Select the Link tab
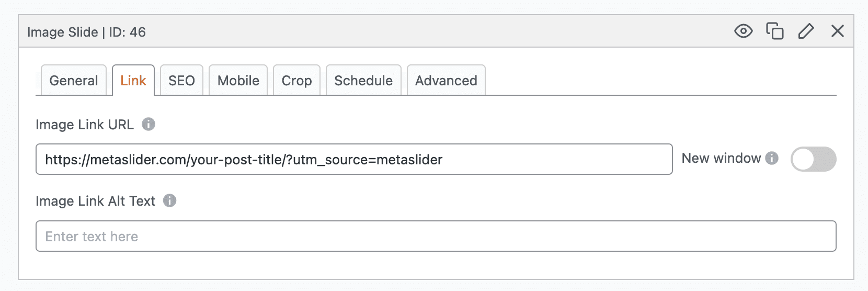 (133, 81)
